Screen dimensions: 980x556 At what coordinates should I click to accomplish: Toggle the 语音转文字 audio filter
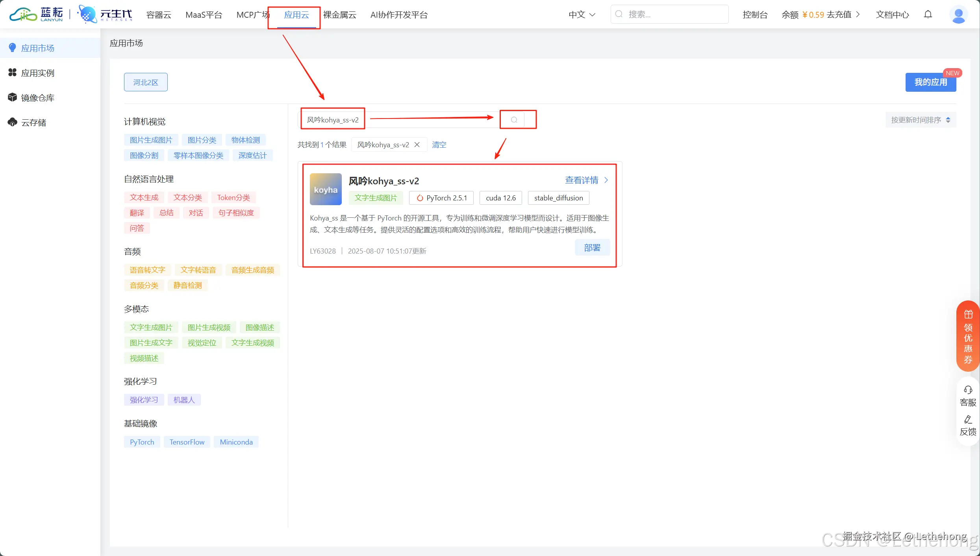[148, 270]
